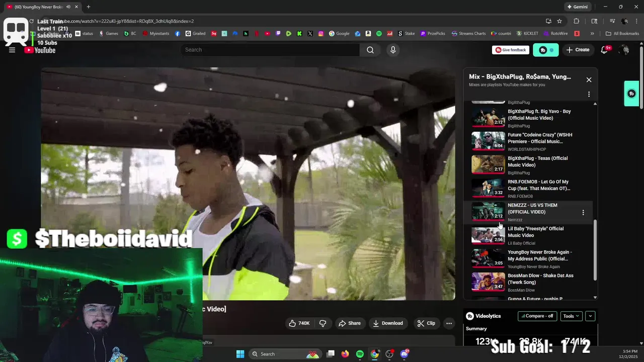Bookmark this page with star icon
Screen dimensions: 644x362
point(559,21)
